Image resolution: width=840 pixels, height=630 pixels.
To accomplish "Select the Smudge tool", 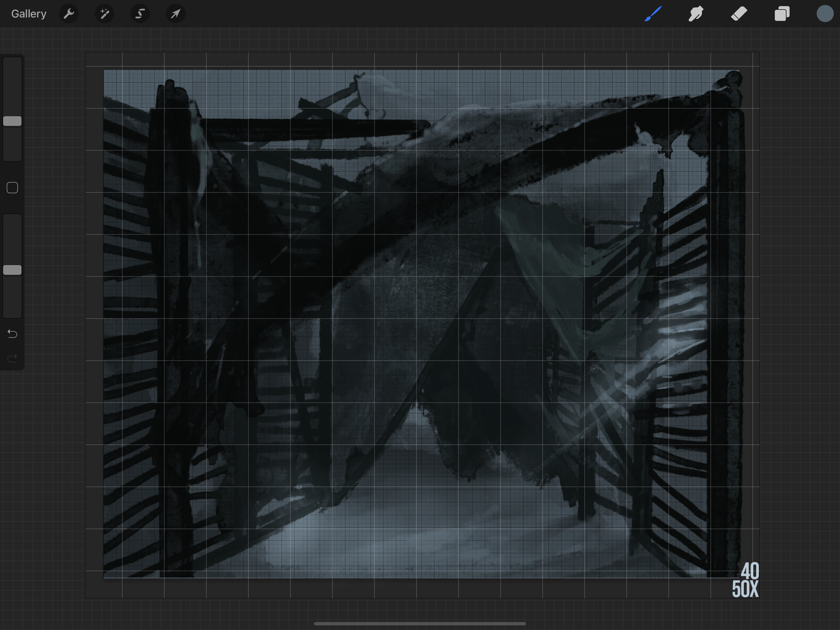I will click(x=696, y=14).
